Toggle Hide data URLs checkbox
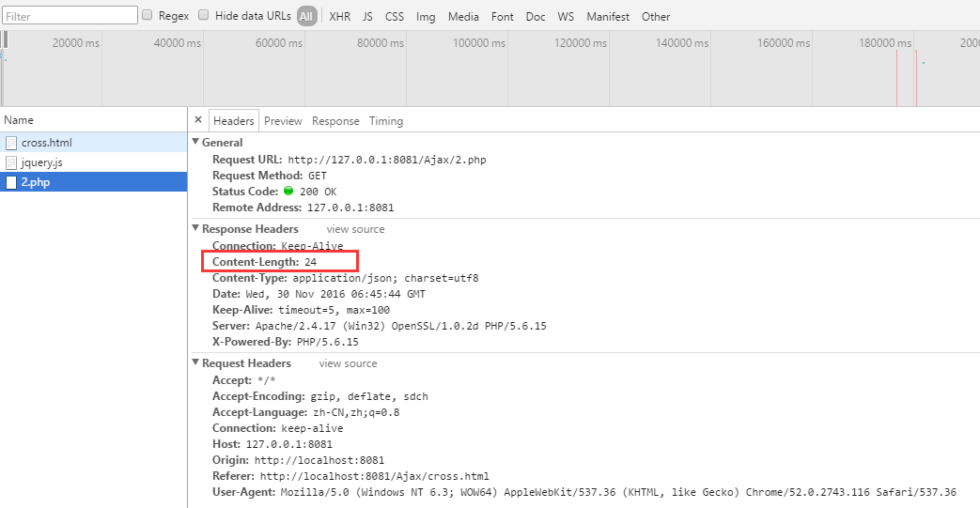This screenshot has width=980, height=508. coord(204,15)
